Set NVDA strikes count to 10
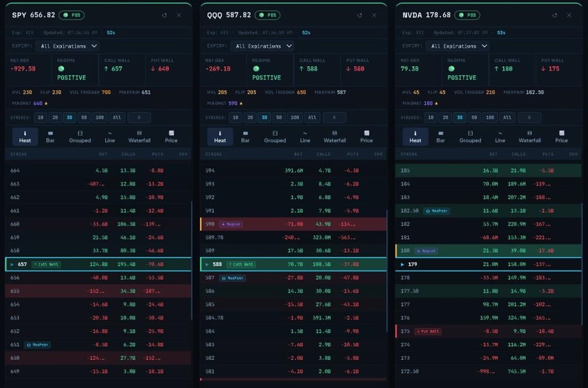Screen dimensions: 588x388 431,118
